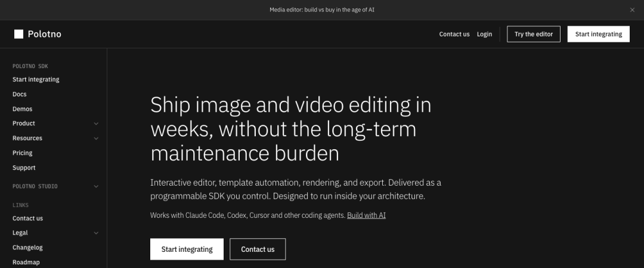The image size is (644, 268).
Task: Open Contact us under Links in sidebar
Action: click(x=27, y=218)
